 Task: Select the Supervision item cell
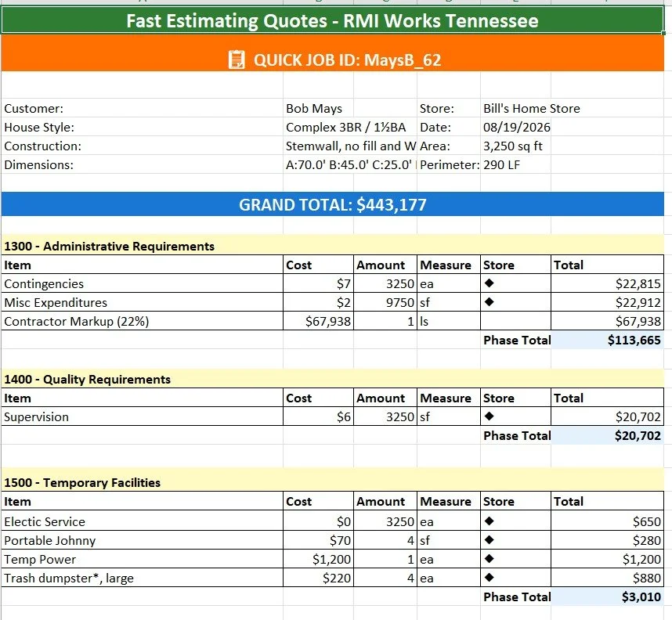143,417
